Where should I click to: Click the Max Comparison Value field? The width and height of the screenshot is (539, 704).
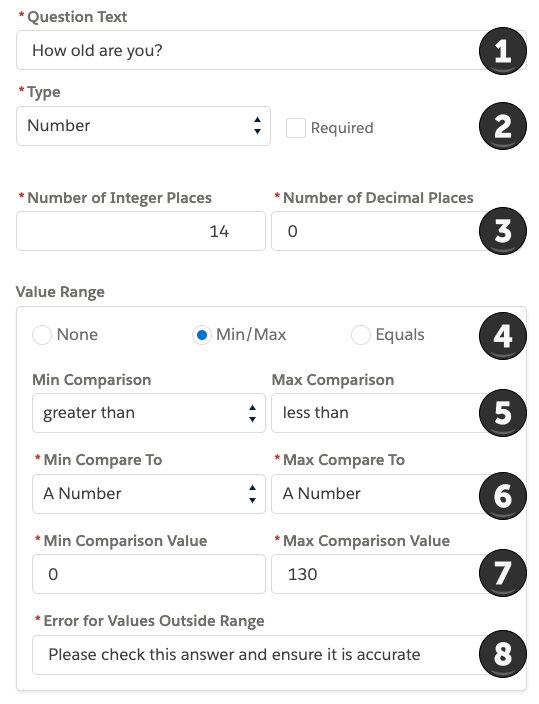pyautogui.click(x=376, y=574)
